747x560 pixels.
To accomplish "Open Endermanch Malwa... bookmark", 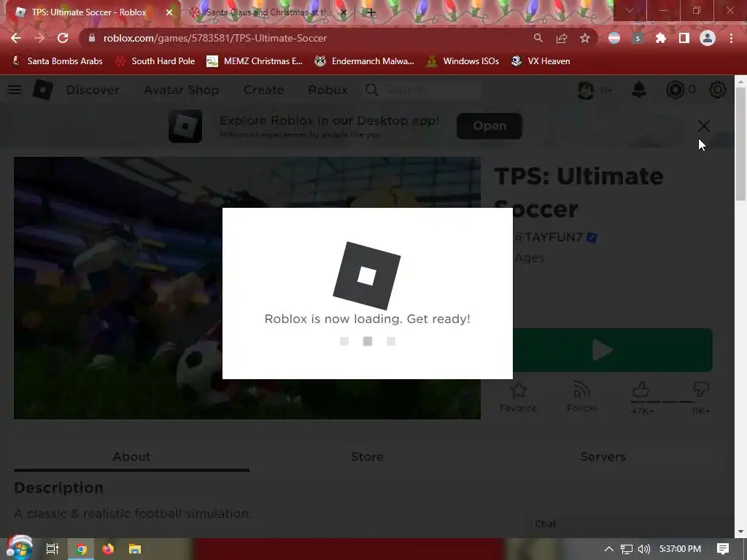I will pos(364,61).
